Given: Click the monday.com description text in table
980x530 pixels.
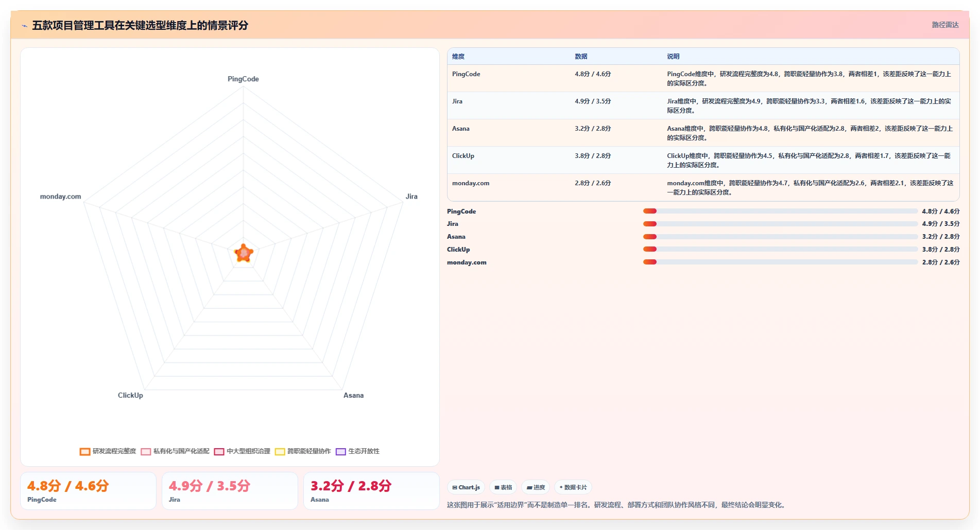Looking at the screenshot, I should click(x=810, y=187).
